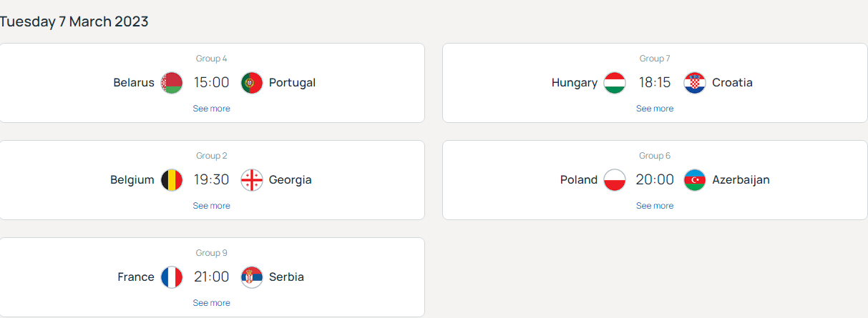Click the Georgia flag icon

[252, 180]
